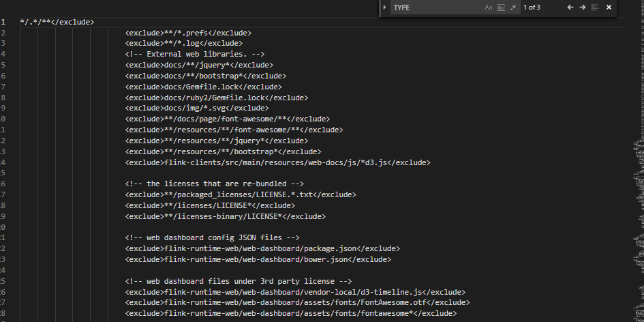This screenshot has height=322, width=644.
Task: Click the **/resources/**/font-awesome/** line
Action: (x=234, y=130)
